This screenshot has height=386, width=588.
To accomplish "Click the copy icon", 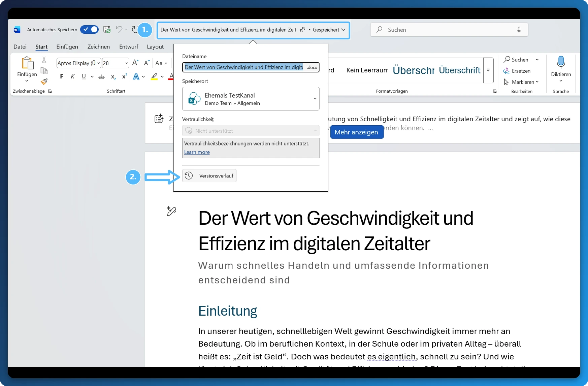I will click(x=44, y=71).
